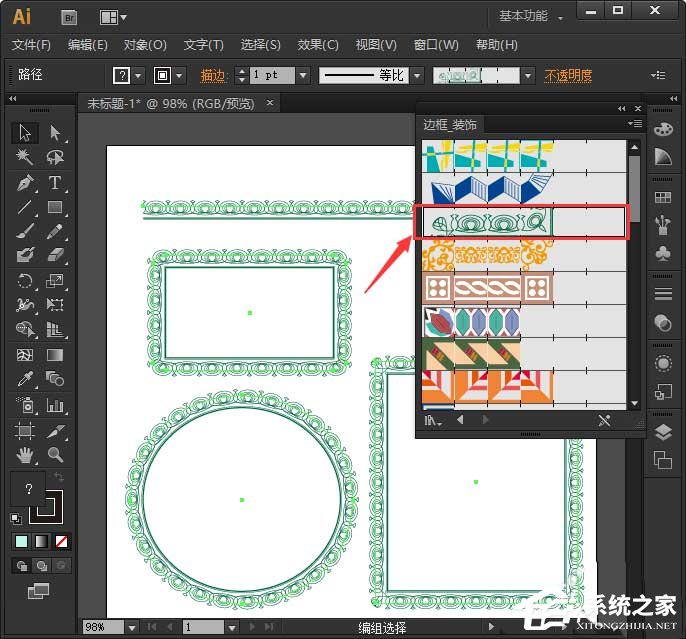Click the 描边 stroke link
Image resolution: width=686 pixels, height=639 pixels.
coord(213,76)
